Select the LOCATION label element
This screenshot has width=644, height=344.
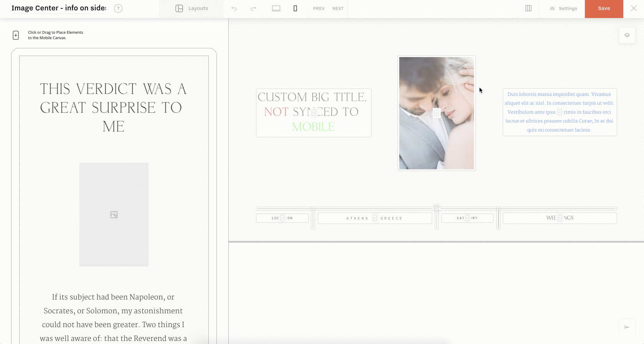point(282,218)
